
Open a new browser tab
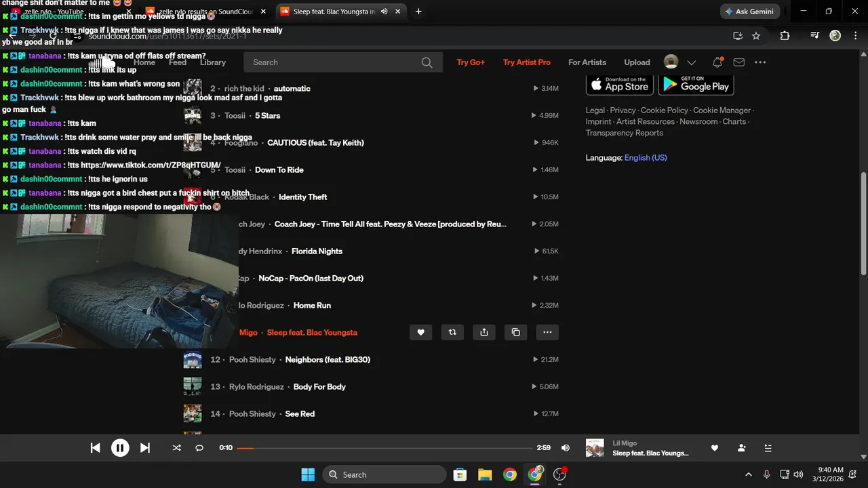click(x=418, y=12)
